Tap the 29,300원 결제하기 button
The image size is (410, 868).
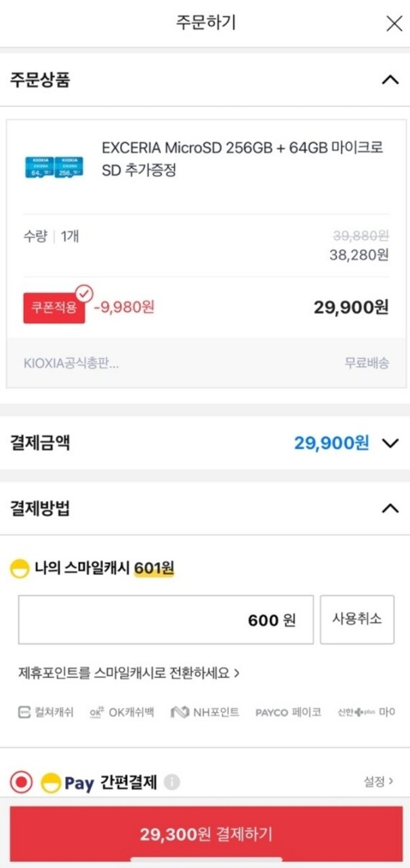point(205,834)
